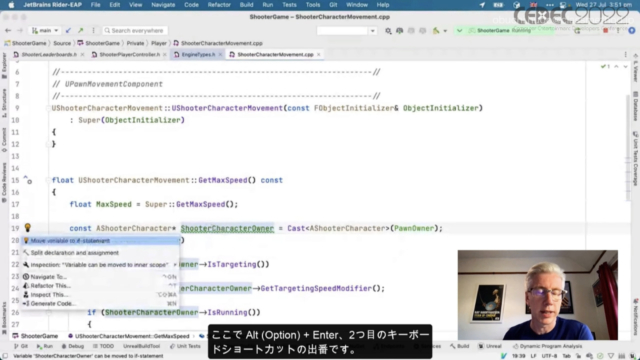
Task: Open the Refactor menu in menu bar
Action: [219, 5]
